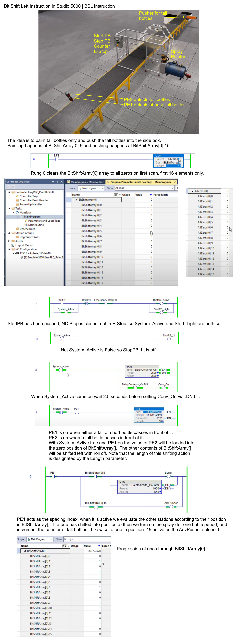
Task: Collapse the AllZeros[0] tag row
Action: tap(192, 191)
